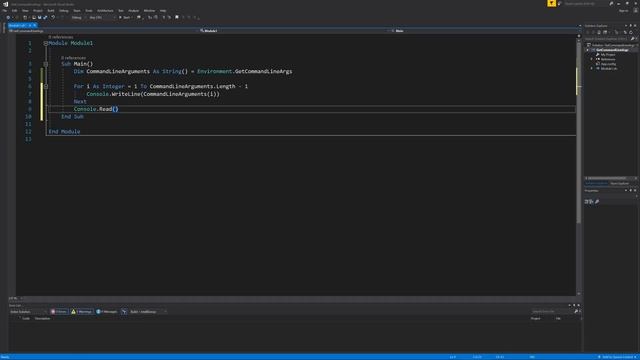Open the Module1 type navigation dropdown
The width and height of the screenshot is (640, 360).
[x=293, y=31]
